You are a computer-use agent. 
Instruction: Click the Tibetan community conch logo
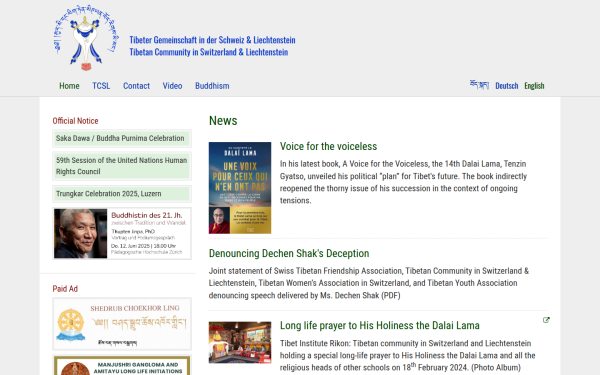point(86,38)
